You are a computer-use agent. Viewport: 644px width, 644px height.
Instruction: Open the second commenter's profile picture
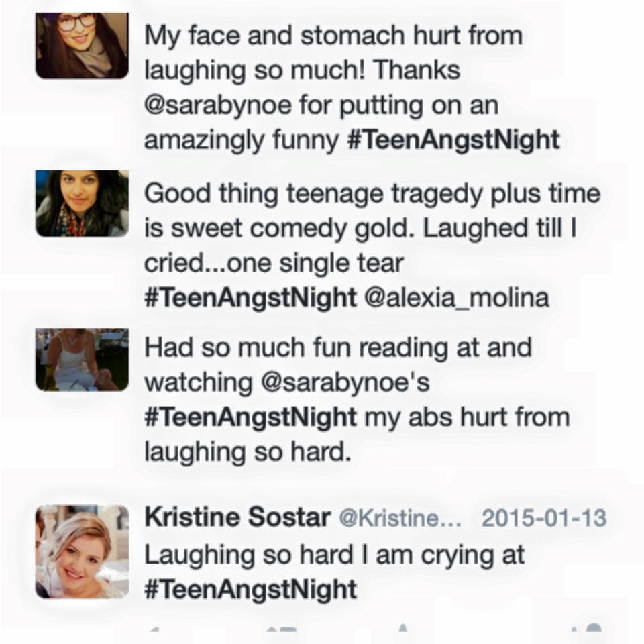pos(82,203)
